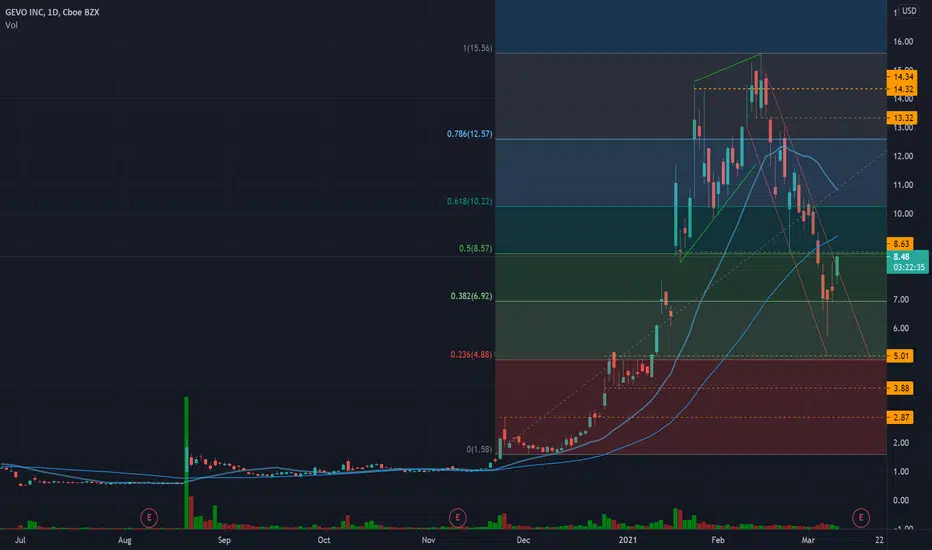932x550 pixels.
Task: Click the 7.00 price axis value
Action: [x=901, y=300]
